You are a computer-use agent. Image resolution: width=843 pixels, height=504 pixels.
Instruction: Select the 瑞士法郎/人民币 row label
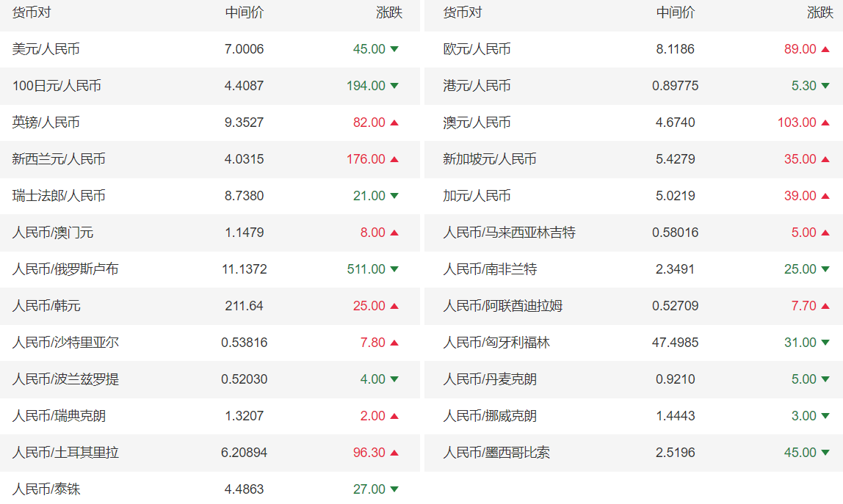tap(59, 196)
